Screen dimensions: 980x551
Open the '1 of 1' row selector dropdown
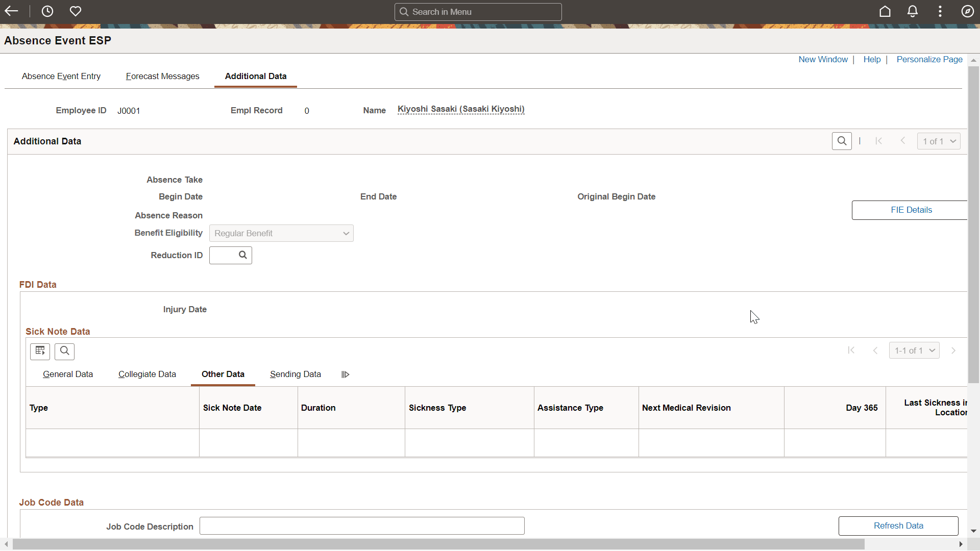(x=938, y=141)
